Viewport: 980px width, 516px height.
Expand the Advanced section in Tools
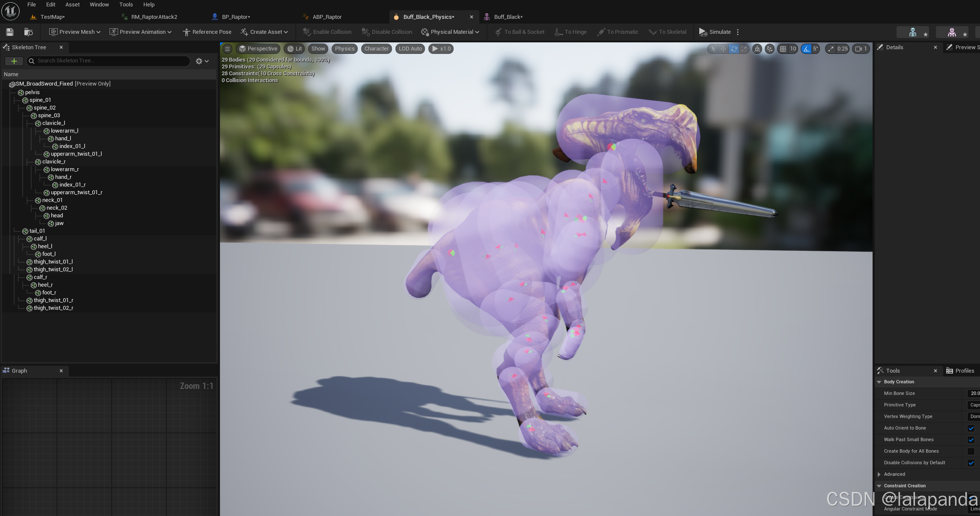click(879, 474)
